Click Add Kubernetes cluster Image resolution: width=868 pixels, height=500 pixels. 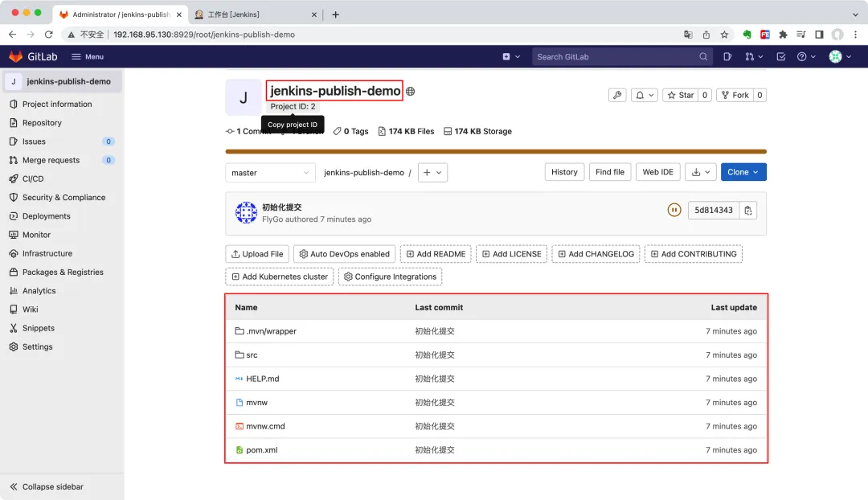point(280,277)
